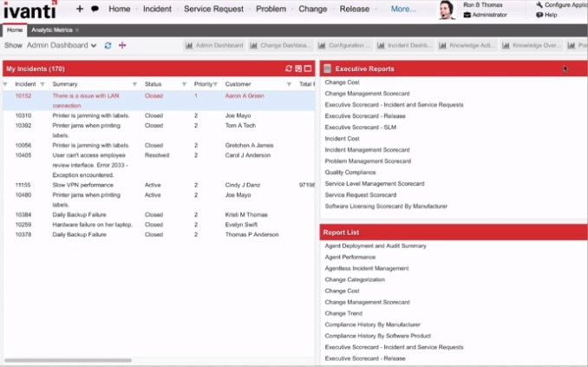Click the filter icon left of Incident column

click(5, 84)
